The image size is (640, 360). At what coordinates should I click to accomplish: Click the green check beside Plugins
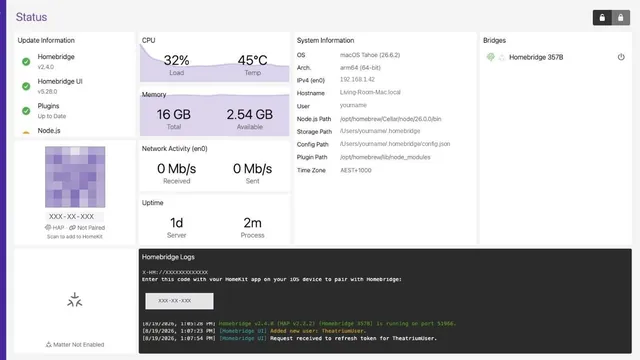point(26,111)
